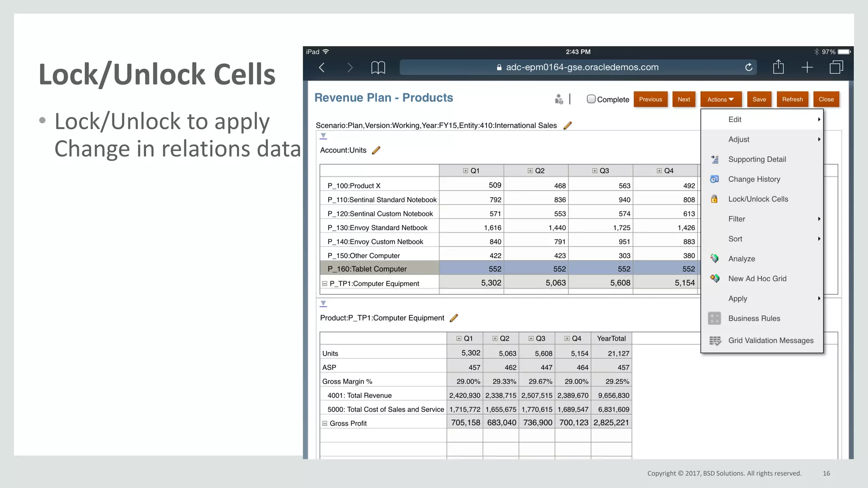The height and width of the screenshot is (488, 868).
Task: Collapse the P_TP1:Computer Equipment row
Action: 325,283
